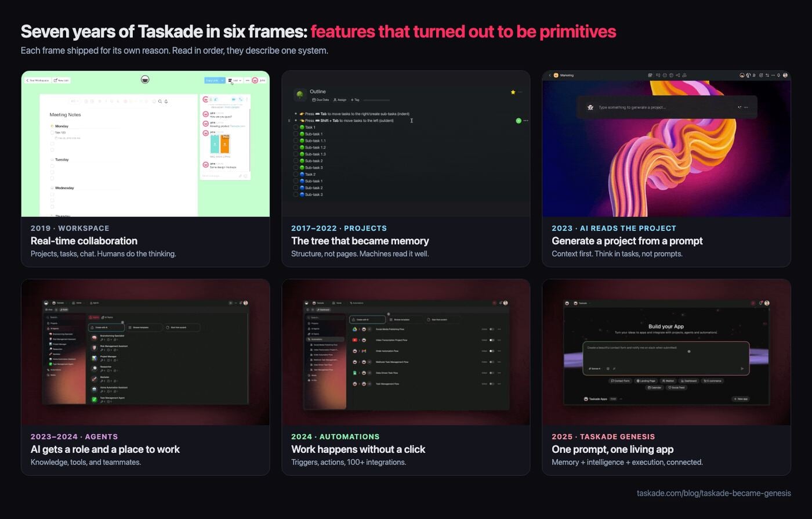Click the Taskade logo in the Meeting Notes workspace
Image resolution: width=812 pixels, height=519 pixels.
[x=145, y=80]
